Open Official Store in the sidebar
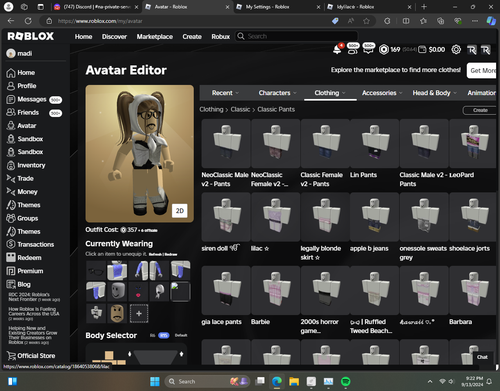This screenshot has height=391, width=500. [x=31, y=356]
